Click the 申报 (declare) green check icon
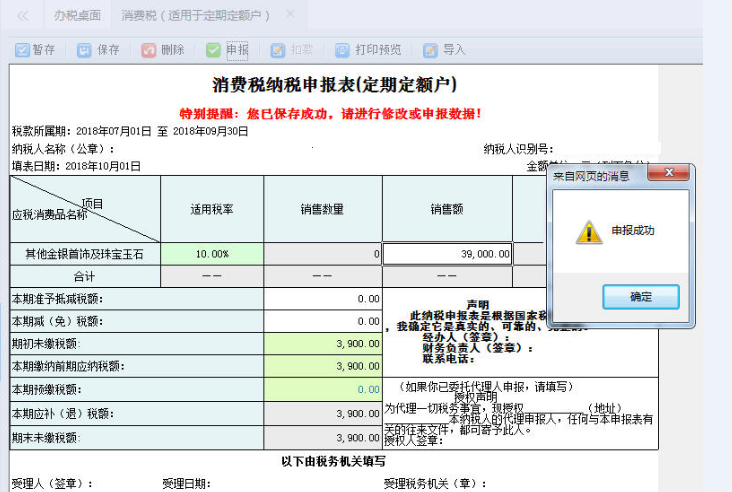732x492 pixels. click(x=213, y=49)
